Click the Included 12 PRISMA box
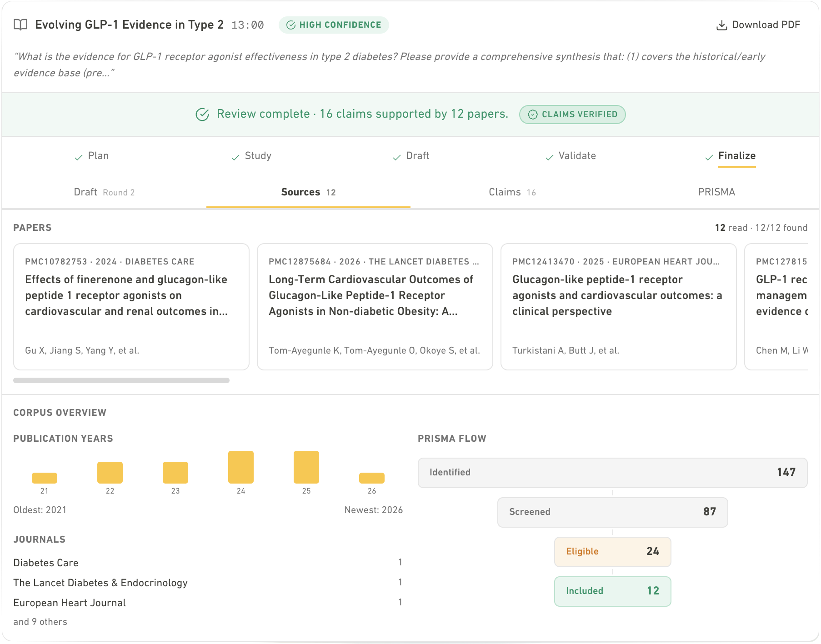The width and height of the screenshot is (821, 644). 613,591
